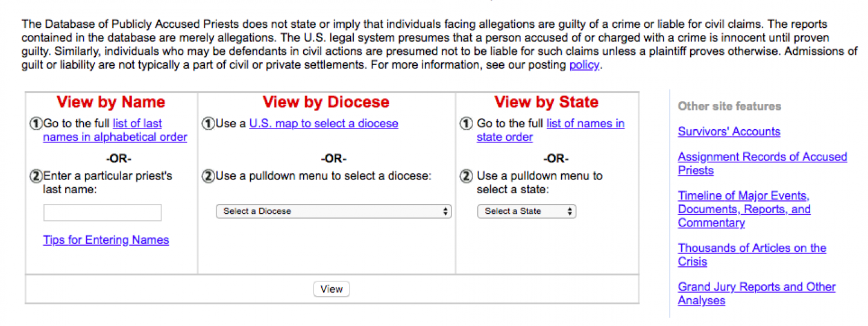868x326 pixels.
Task: Open the Select a Diocese dropdown
Action: click(333, 211)
